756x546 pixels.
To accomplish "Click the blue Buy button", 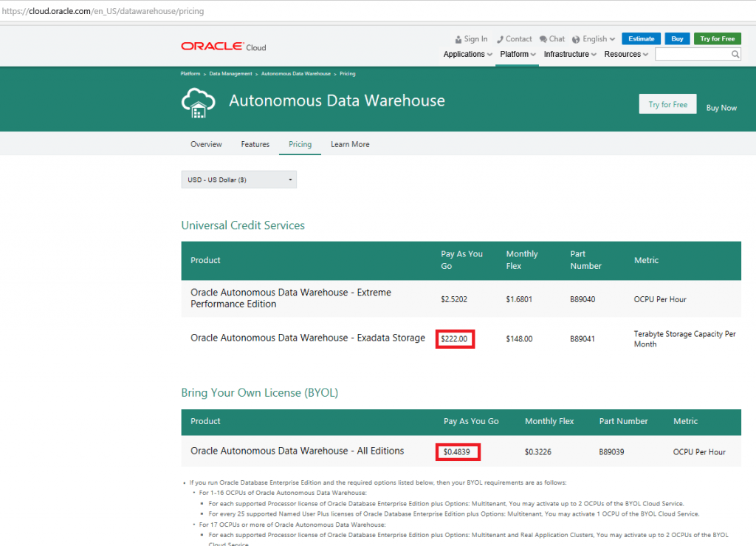I will coord(677,38).
